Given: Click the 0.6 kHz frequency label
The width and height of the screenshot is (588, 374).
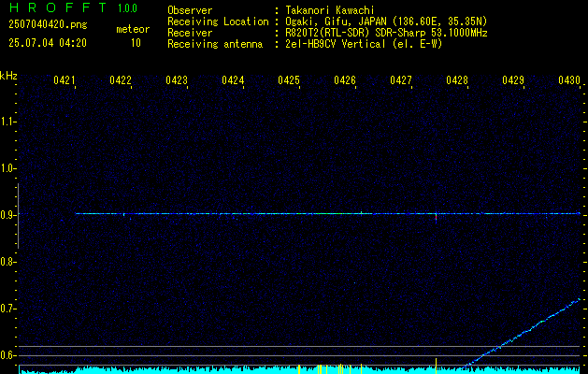Looking at the screenshot, I should pyautogui.click(x=7, y=355).
